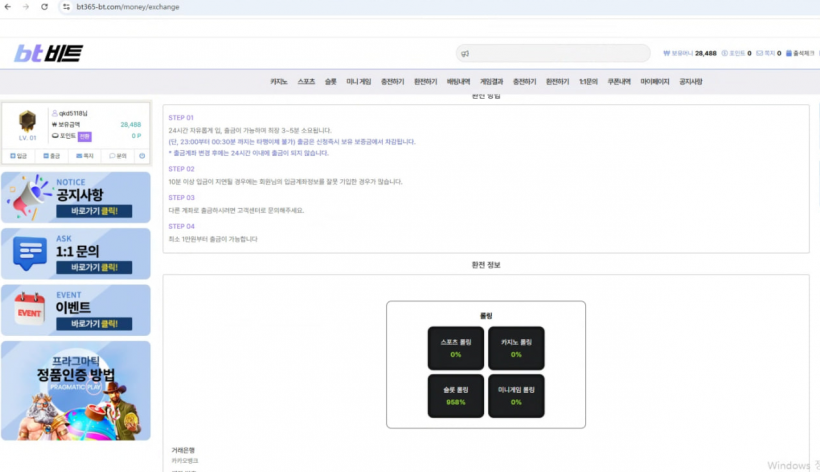820x472 pixels.
Task: Go back using browser back arrow
Action: tap(8, 7)
